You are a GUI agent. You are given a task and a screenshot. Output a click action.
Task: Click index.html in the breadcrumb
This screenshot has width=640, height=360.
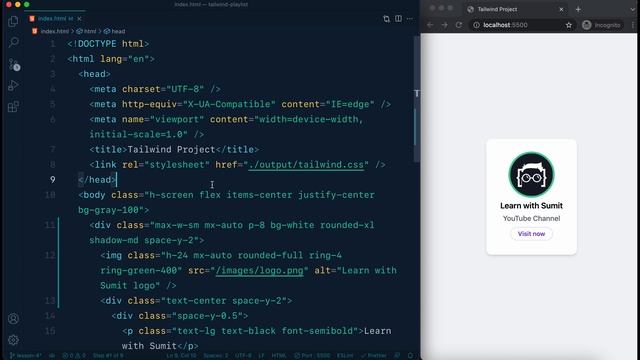(x=54, y=31)
